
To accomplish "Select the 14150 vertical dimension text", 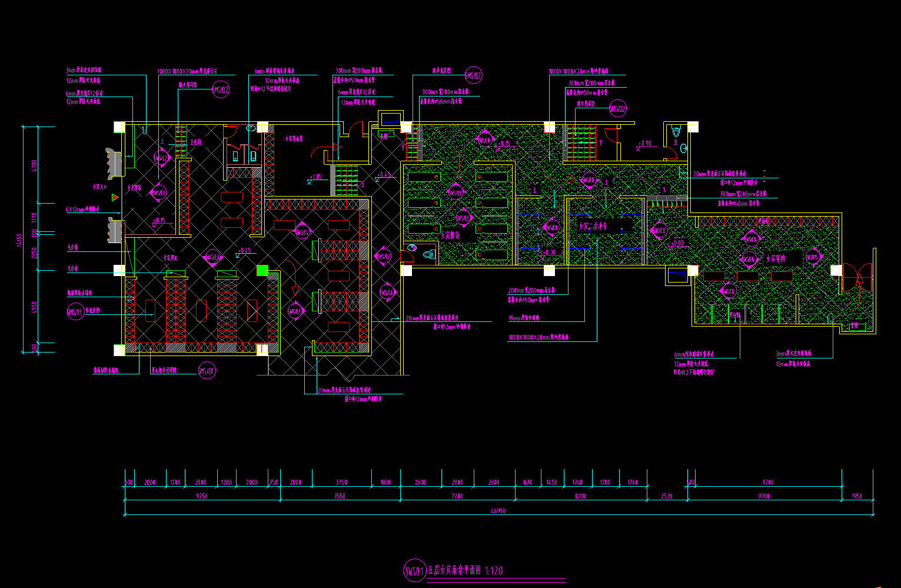I will [x=19, y=241].
